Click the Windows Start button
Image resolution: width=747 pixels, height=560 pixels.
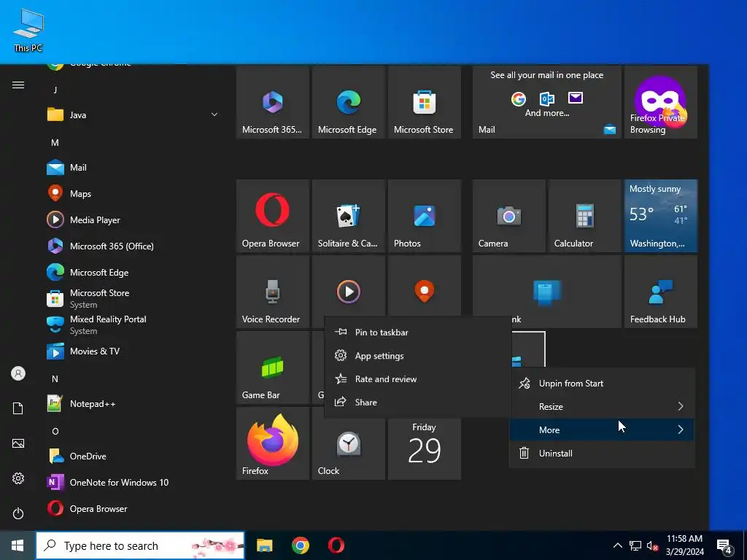pyautogui.click(x=18, y=545)
